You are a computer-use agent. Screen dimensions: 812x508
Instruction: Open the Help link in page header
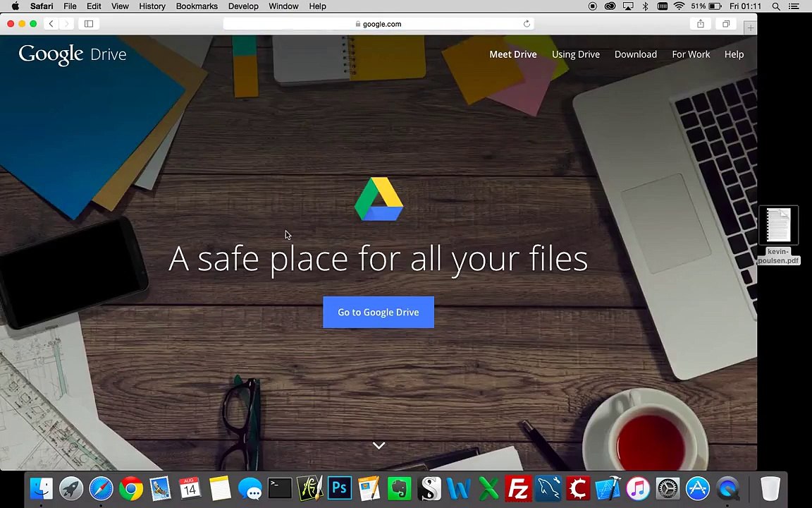pos(734,54)
